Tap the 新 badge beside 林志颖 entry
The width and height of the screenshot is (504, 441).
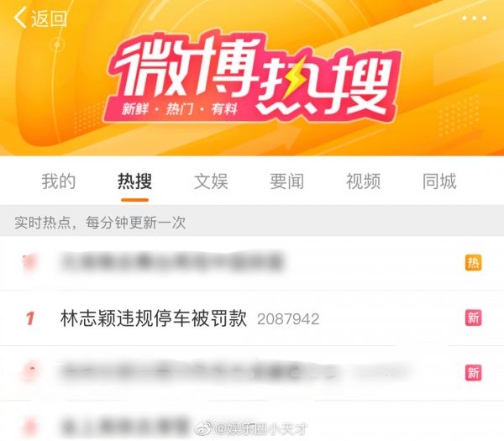tap(473, 318)
